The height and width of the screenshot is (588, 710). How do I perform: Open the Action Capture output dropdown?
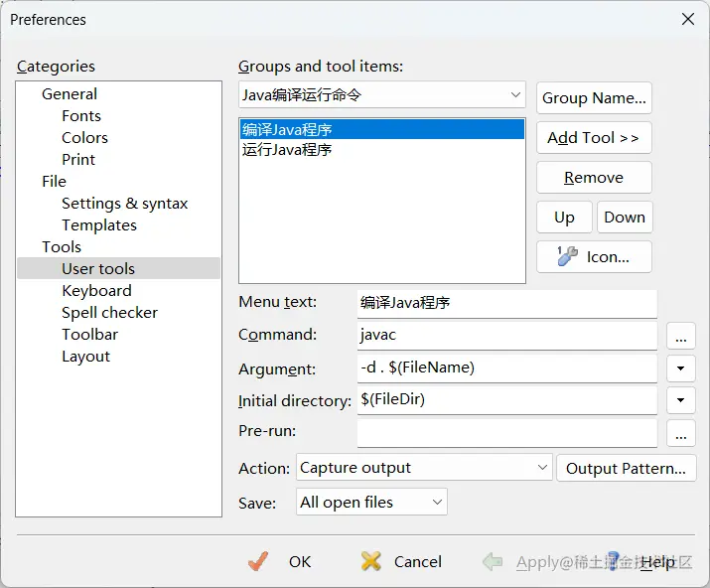(x=424, y=468)
